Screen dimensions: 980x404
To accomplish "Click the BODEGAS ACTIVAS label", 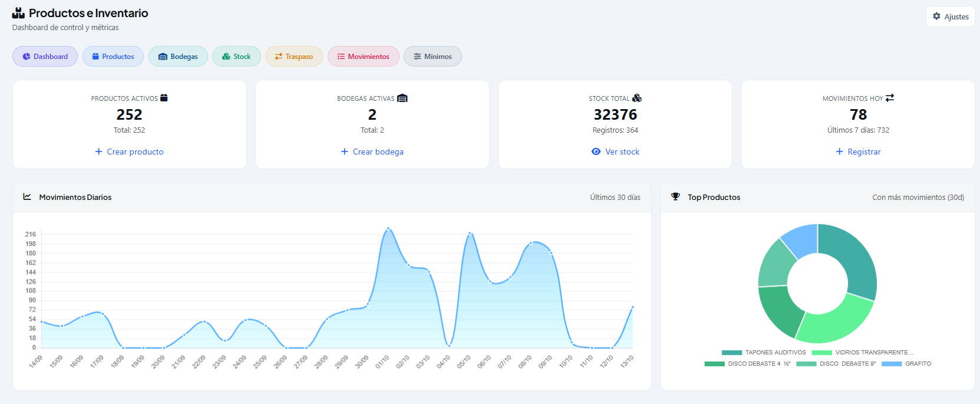I will click(365, 98).
